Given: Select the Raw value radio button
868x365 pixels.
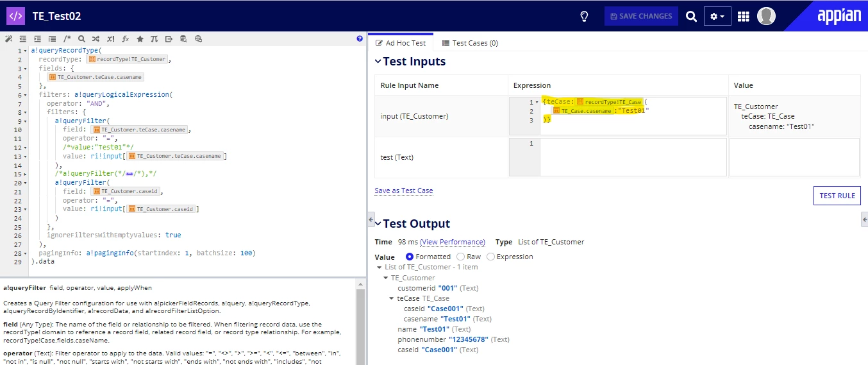Looking at the screenshot, I should click(x=460, y=257).
